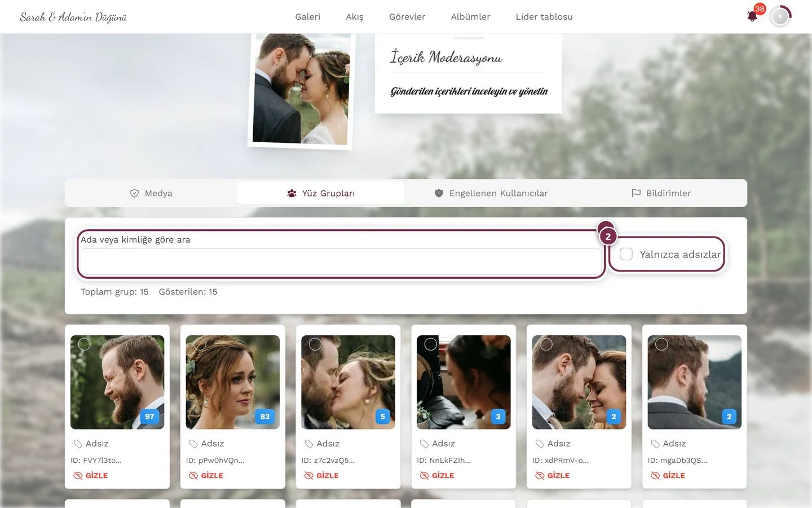Viewport: 812px width, 508px height.
Task: Hide the face group pPw0hVQn with GİZLE
Action: pos(206,475)
